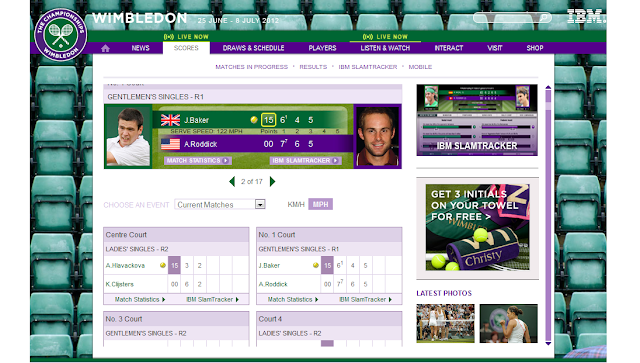Click the search magnifier icon
Viewport: 640px width, 363px height.
(x=544, y=18)
